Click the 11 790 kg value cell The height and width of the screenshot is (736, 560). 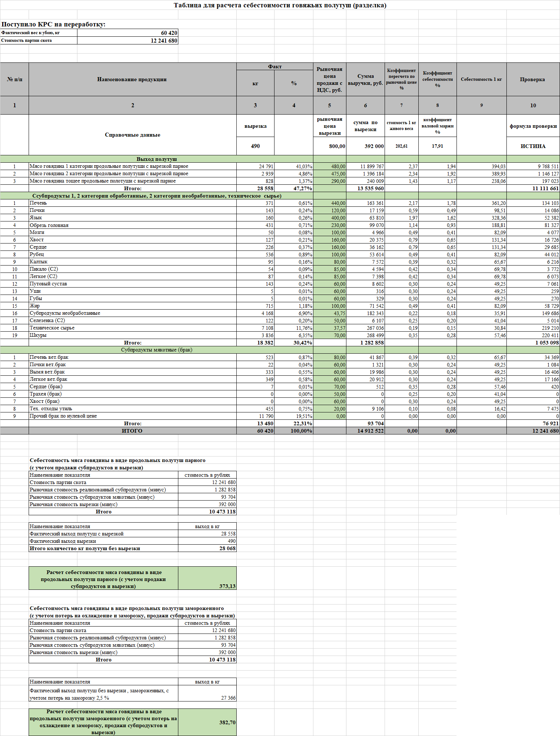255,416
